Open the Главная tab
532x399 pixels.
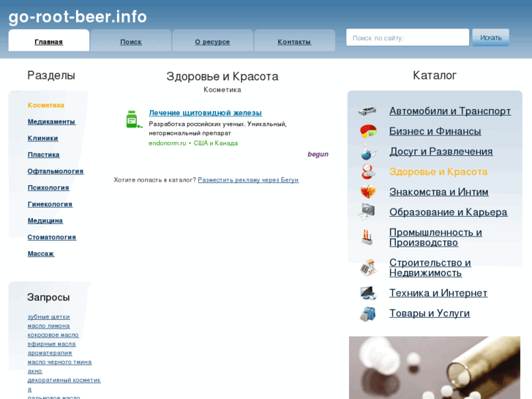pos(49,42)
